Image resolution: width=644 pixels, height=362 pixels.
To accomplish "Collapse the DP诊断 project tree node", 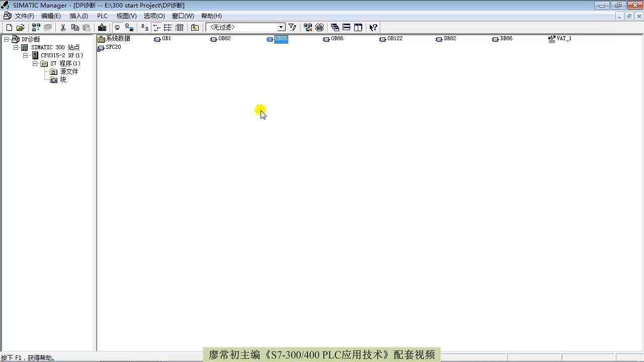I will pos(6,39).
